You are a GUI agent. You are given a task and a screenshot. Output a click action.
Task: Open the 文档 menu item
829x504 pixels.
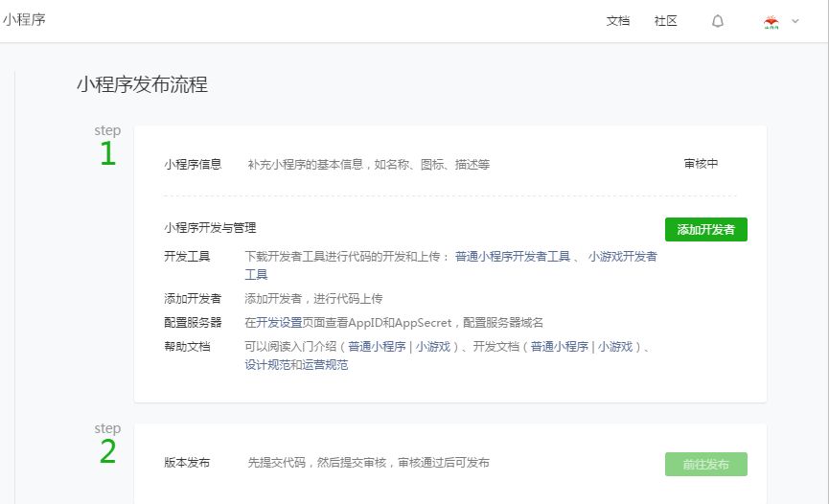618,21
